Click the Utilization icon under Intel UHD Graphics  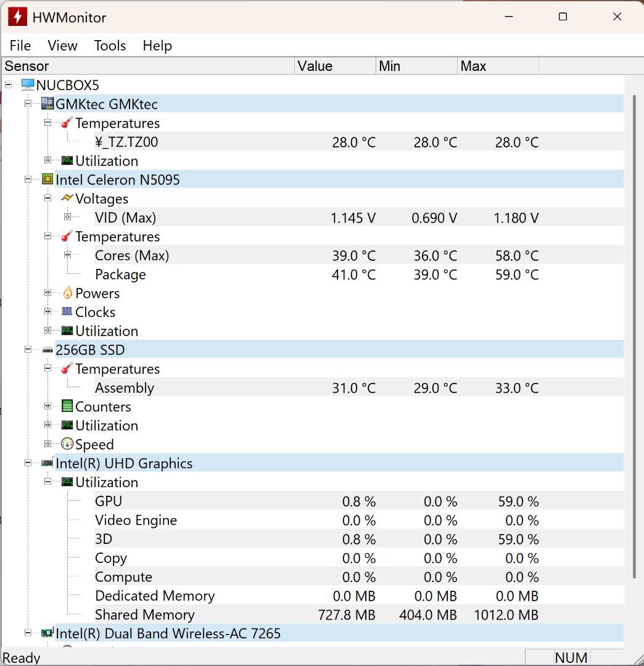click(67, 482)
